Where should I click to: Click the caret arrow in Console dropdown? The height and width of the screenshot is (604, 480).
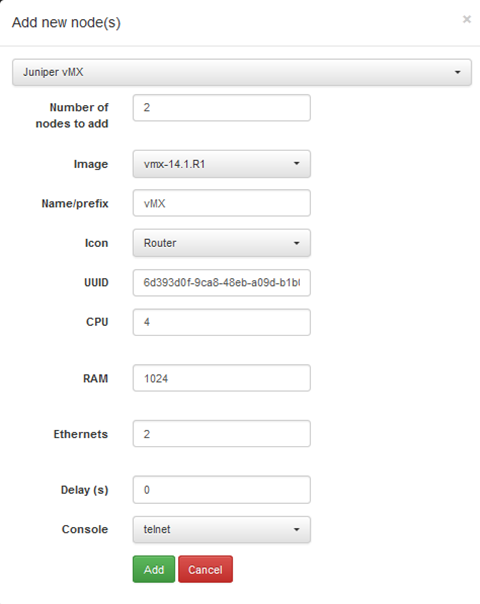[296, 530]
